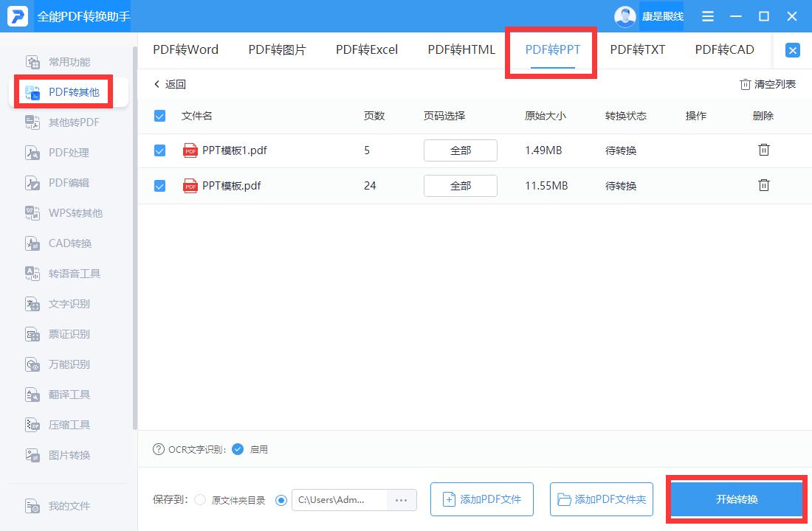Start conversion with 开始转换 button
Image resolution: width=812 pixels, height=531 pixels.
click(x=735, y=498)
